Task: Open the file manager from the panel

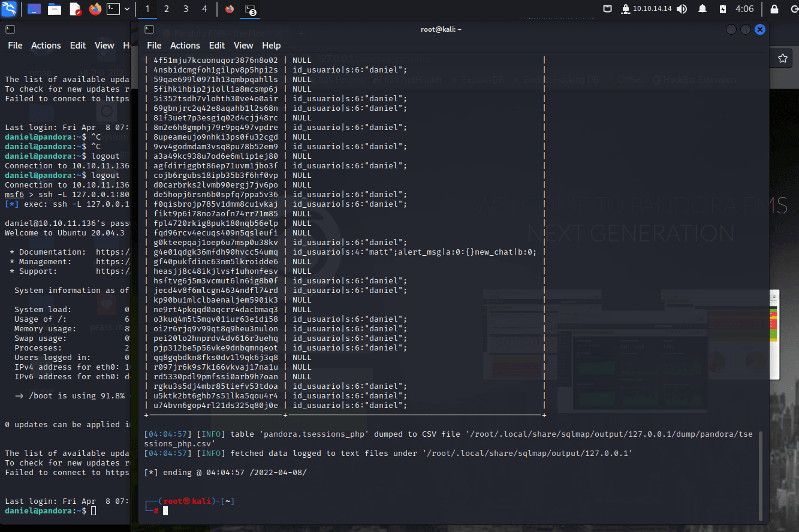Action: (x=55, y=9)
